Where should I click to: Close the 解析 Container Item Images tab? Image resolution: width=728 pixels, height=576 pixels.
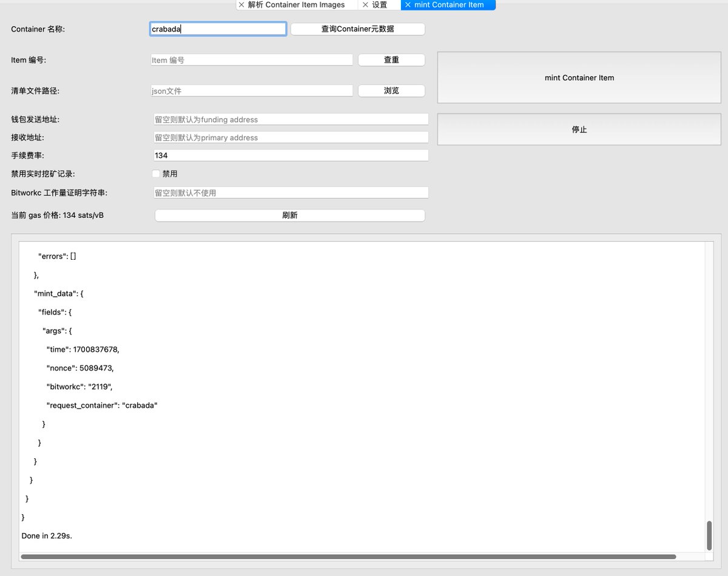pyautogui.click(x=241, y=5)
